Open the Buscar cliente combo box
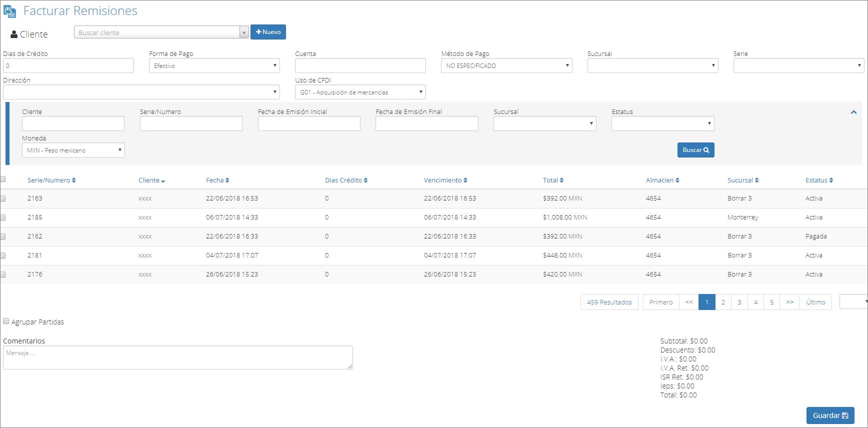This screenshot has width=868, height=428. click(161, 32)
